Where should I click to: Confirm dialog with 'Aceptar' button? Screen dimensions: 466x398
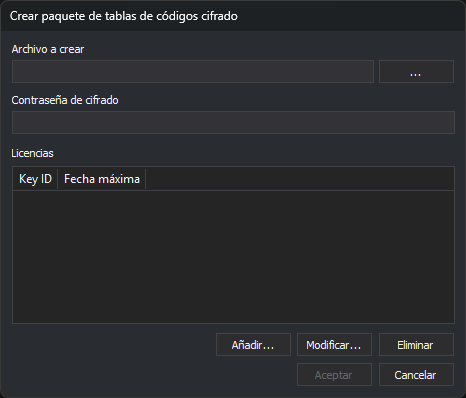click(334, 375)
